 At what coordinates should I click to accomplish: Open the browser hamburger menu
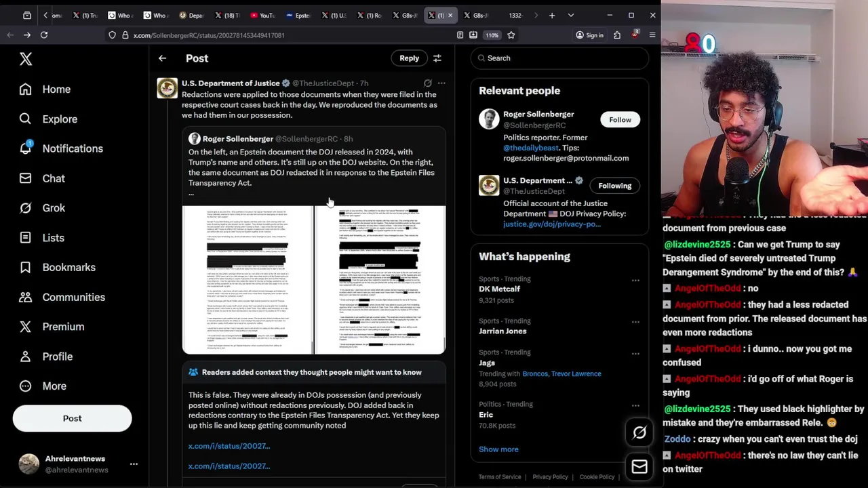click(652, 35)
